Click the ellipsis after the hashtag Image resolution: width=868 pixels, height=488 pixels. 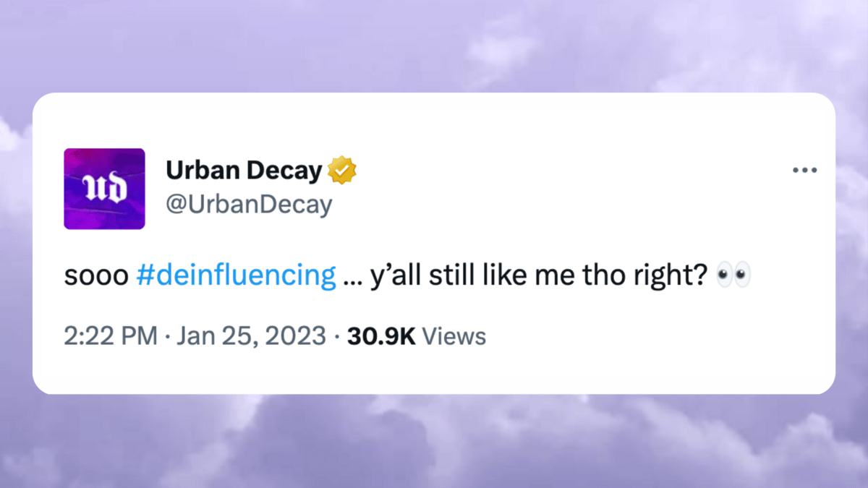point(353,278)
